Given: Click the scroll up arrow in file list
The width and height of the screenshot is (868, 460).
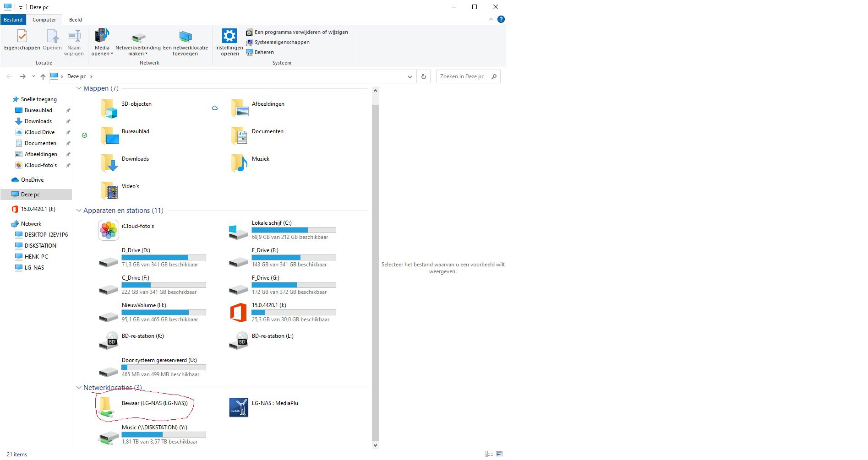Looking at the screenshot, I should click(x=376, y=91).
